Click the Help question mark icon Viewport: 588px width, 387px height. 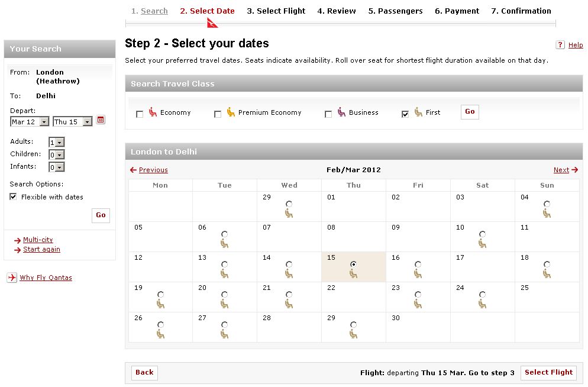coord(560,45)
